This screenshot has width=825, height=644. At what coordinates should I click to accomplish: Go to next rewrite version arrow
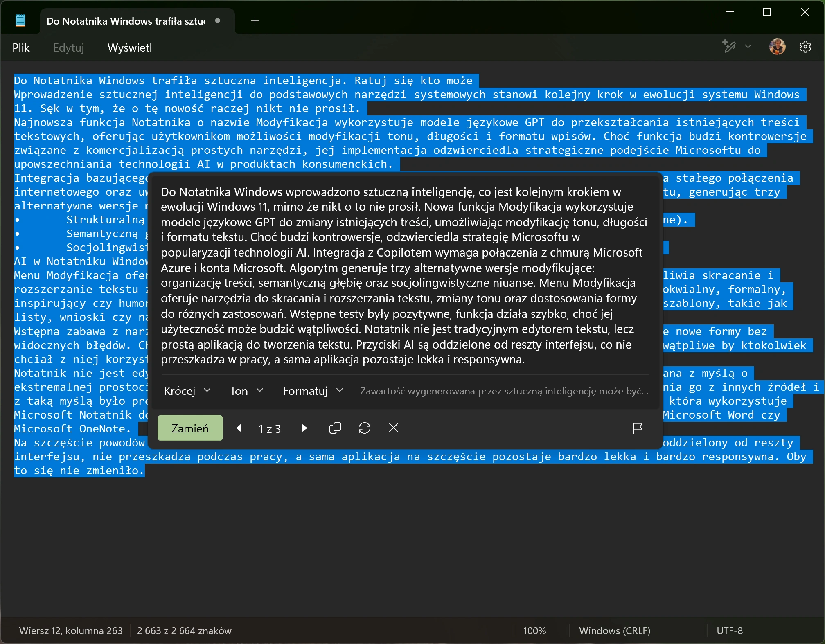coord(304,428)
